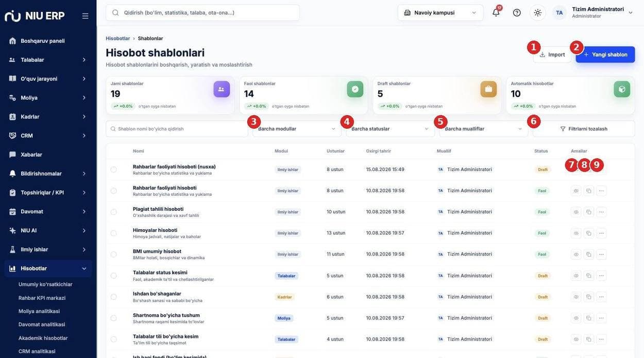This screenshot has height=358, width=644.
Task: Open more actions for Shartnoma bo'yicha tushum
Action: [x=601, y=318]
